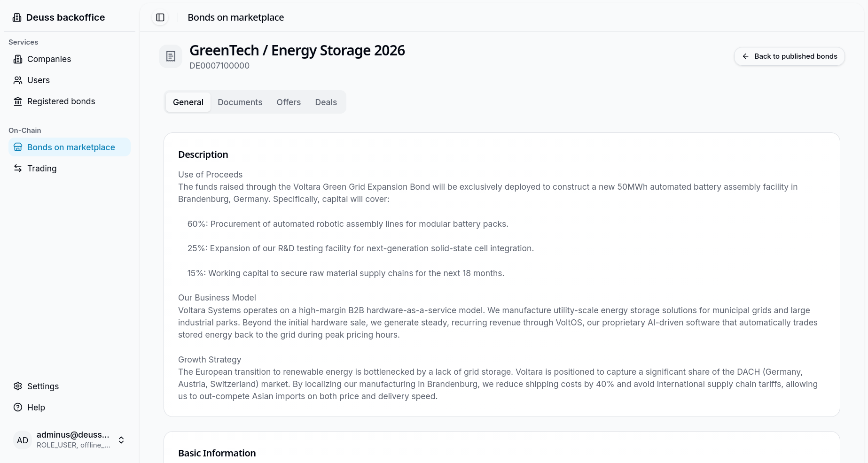
Task: Select the Deals tab
Action: click(326, 102)
